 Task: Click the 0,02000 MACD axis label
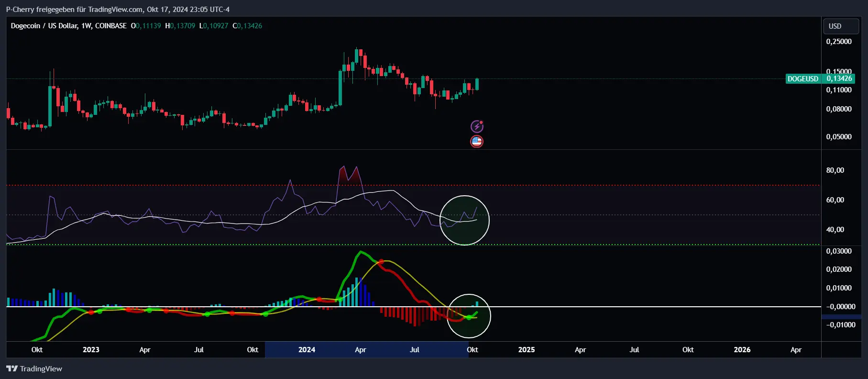pyautogui.click(x=839, y=269)
